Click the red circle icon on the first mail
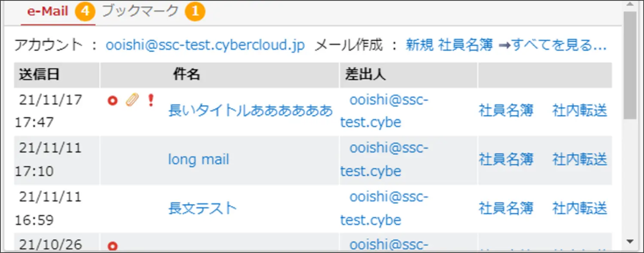The height and width of the screenshot is (253, 644). click(112, 101)
